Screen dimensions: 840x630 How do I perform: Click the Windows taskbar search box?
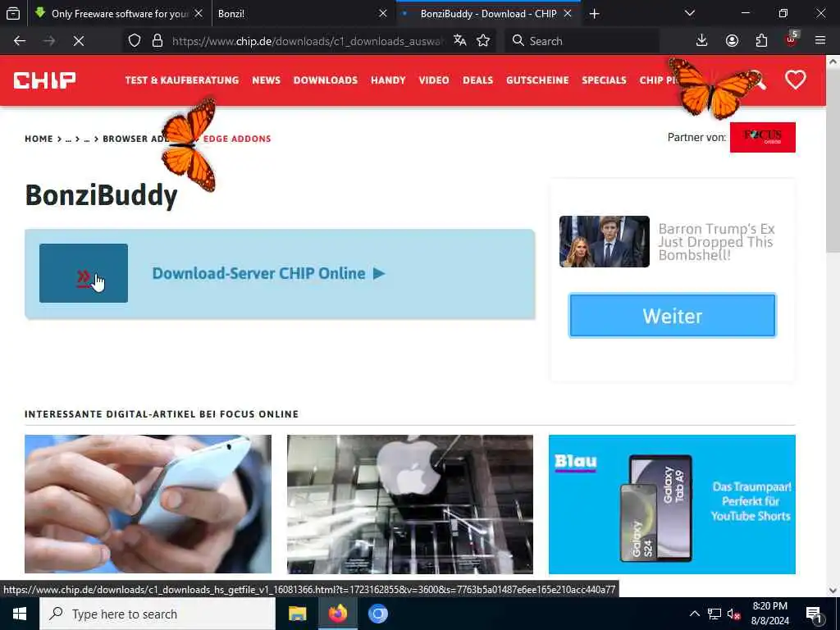157,614
